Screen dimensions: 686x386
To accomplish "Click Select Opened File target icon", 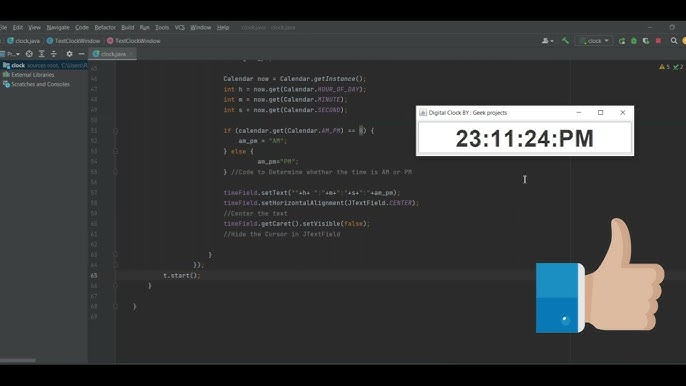I will tap(29, 54).
